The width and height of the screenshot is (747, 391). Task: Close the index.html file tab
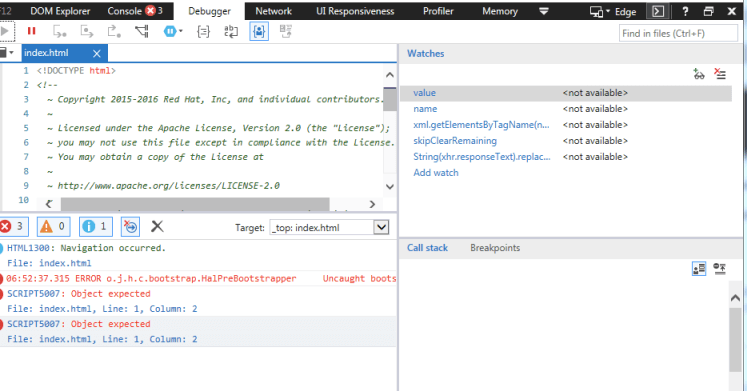click(x=97, y=53)
